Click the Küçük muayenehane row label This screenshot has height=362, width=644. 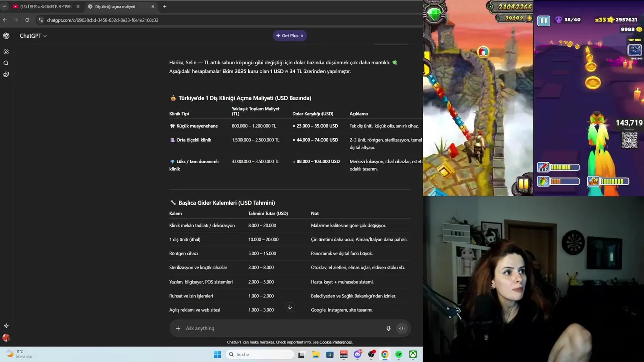194,126
